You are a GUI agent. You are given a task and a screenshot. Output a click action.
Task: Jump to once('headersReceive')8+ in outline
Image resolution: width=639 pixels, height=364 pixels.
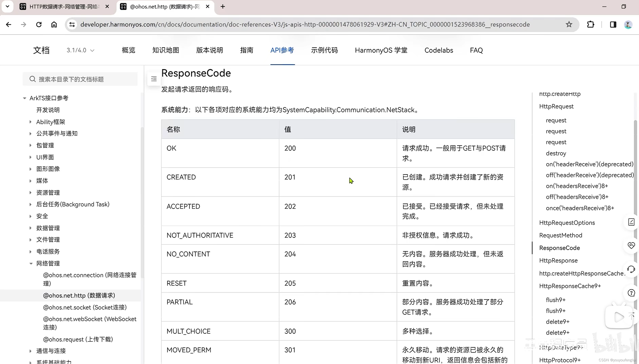[x=580, y=208]
